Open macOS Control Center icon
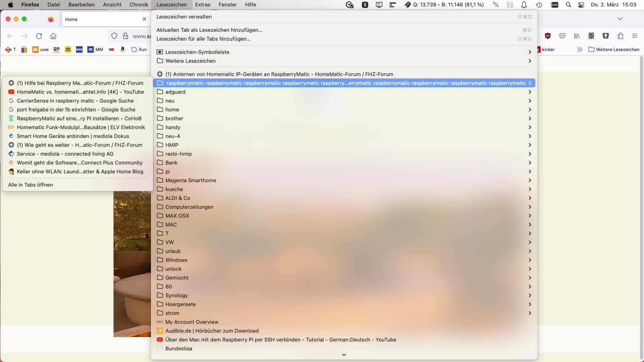This screenshot has height=362, width=644. tap(581, 5)
